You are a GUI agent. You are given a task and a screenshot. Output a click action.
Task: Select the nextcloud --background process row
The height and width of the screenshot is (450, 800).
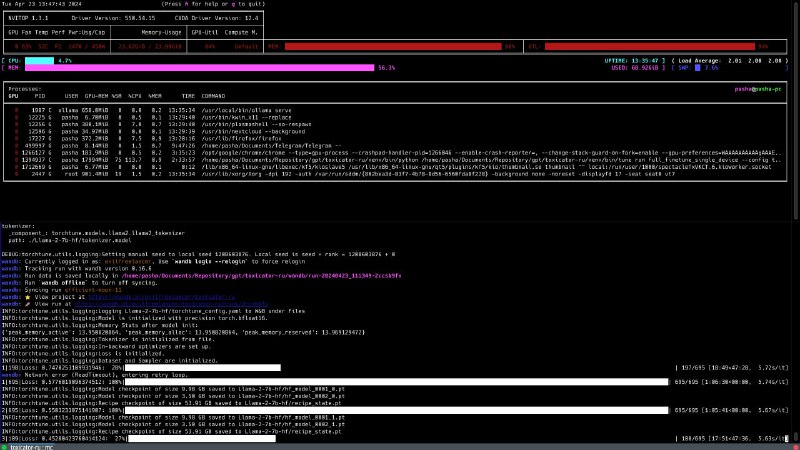[x=395, y=132]
